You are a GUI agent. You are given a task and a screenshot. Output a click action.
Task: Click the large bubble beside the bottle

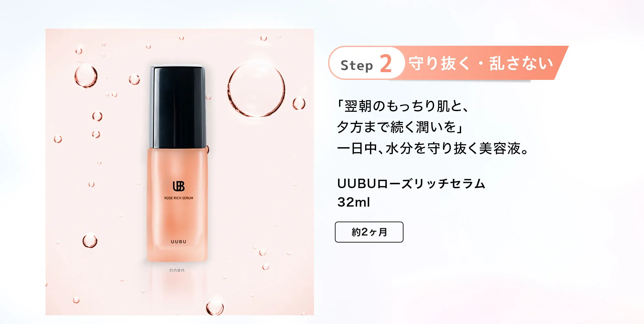[256, 89]
